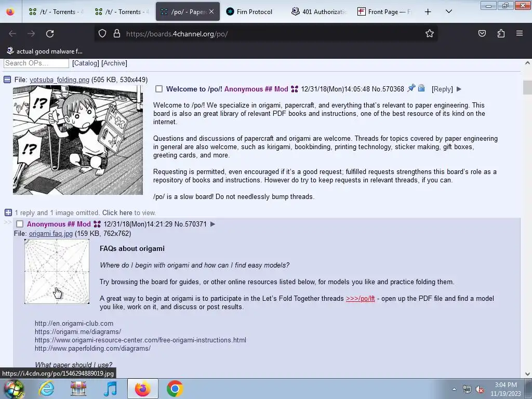
Task: Click the Search OPs input box
Action: tap(36, 63)
